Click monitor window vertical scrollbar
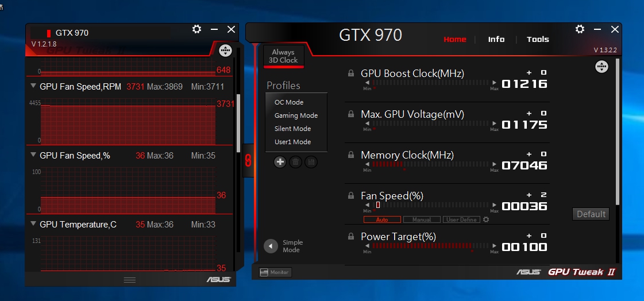 click(x=238, y=123)
